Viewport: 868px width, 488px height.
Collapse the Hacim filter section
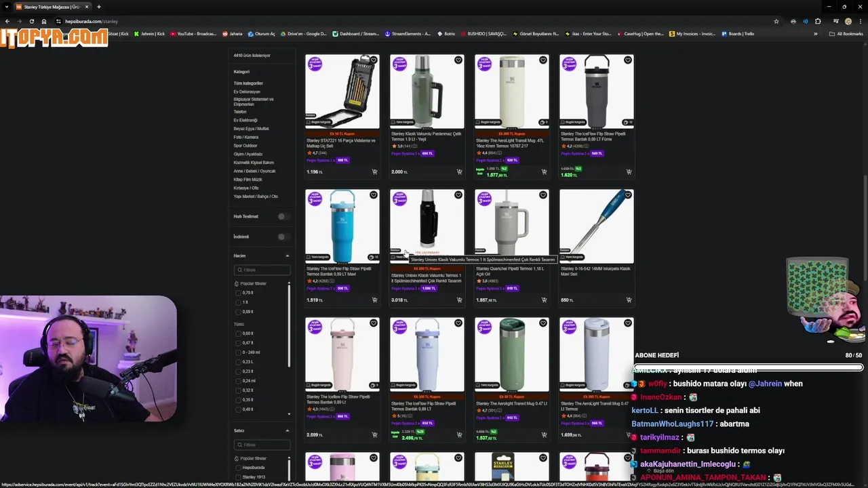coord(287,256)
